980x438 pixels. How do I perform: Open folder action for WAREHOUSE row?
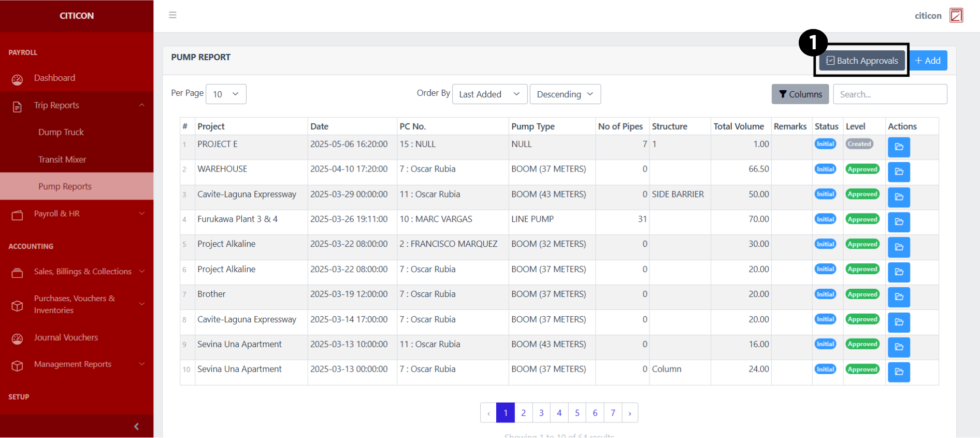[899, 172]
